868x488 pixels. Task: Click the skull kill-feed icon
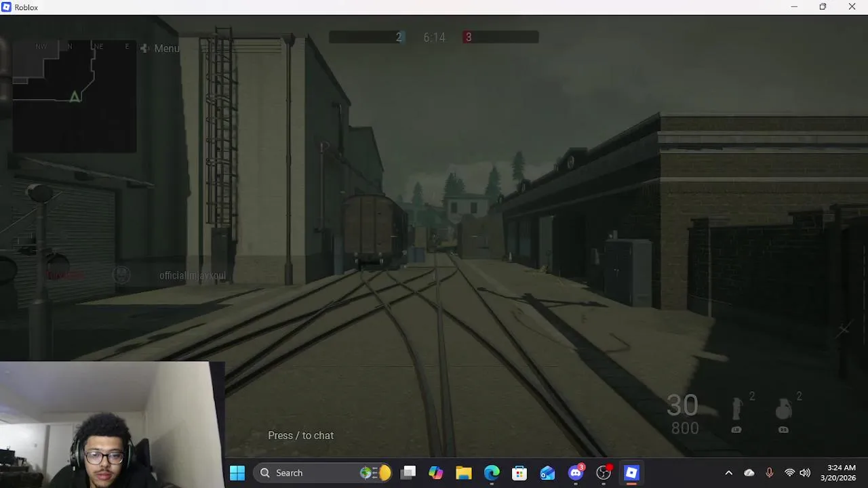pos(121,274)
